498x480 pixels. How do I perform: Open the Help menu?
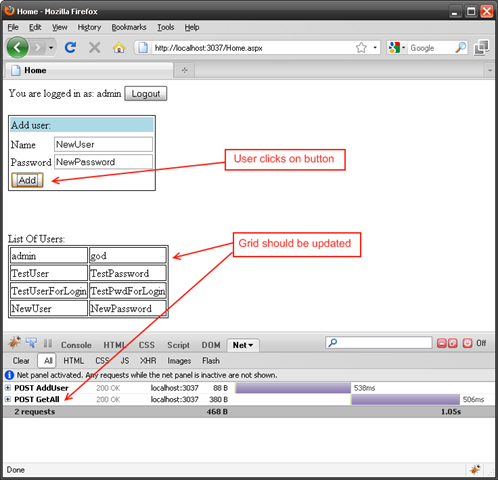coord(192,27)
